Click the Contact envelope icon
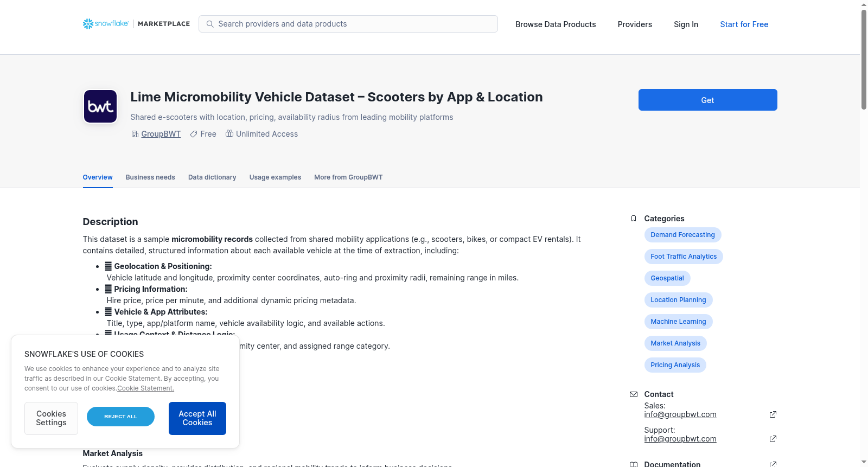This screenshot has height=467, width=868. click(634, 394)
